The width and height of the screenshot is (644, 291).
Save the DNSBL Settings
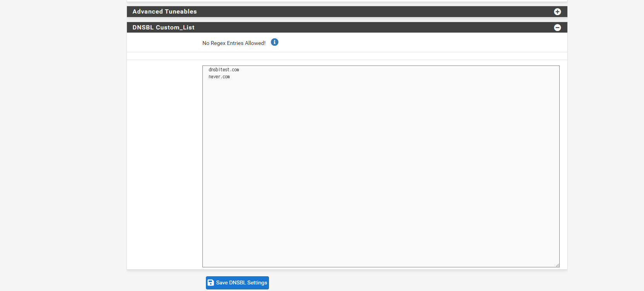pyautogui.click(x=237, y=283)
